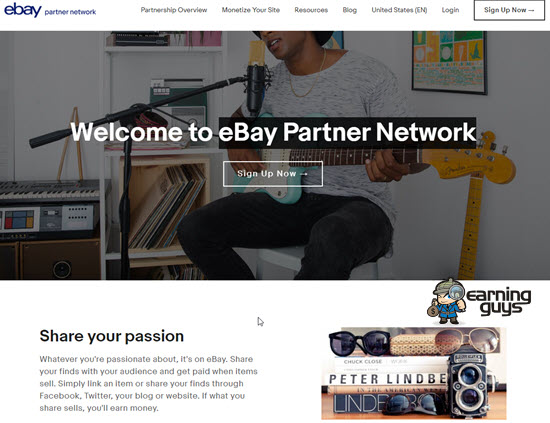Screen dimensions: 550x423
Task: Open the Resources menu
Action: tap(311, 10)
